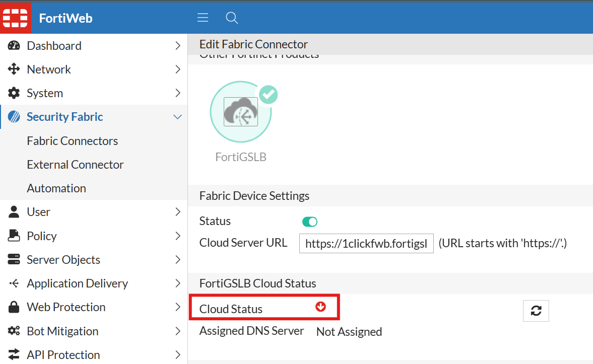Click the Cloud Status label
Viewport: 593px width, 364px height.
pos(231,309)
